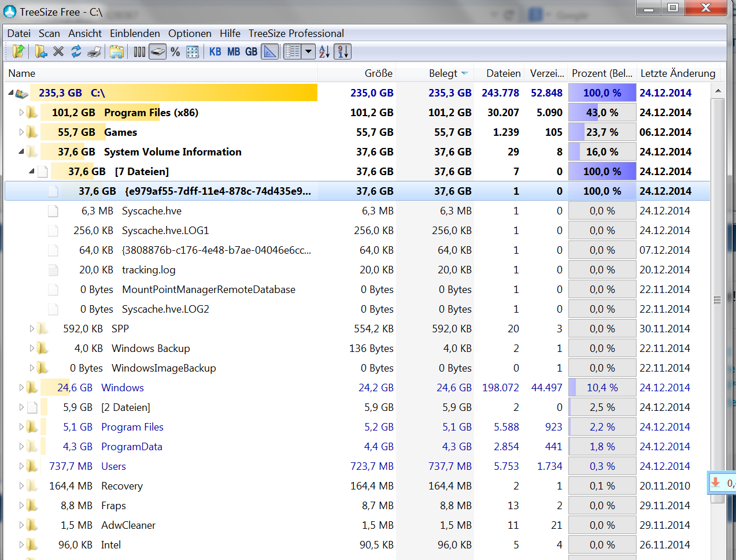The height and width of the screenshot is (560, 736).
Task: Click the open in Explorer folder icon
Action: coord(117,51)
